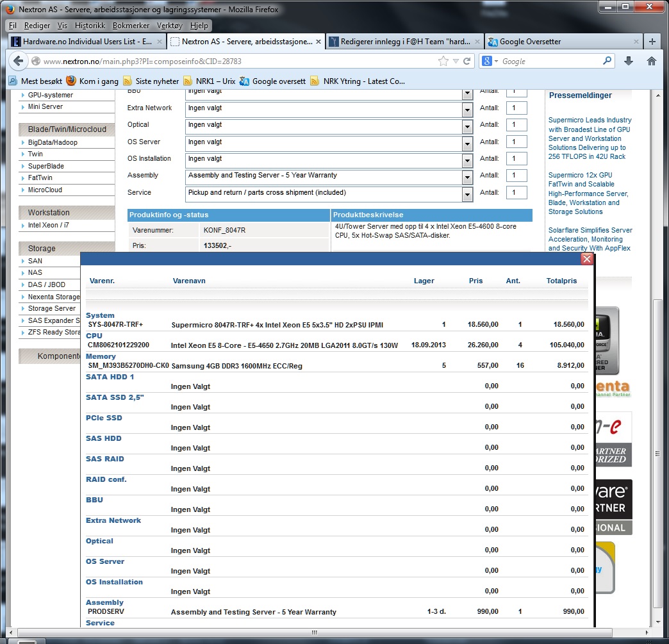Select the KONF_8047R varenummer value
The height and width of the screenshot is (644, 669).
pyautogui.click(x=224, y=230)
